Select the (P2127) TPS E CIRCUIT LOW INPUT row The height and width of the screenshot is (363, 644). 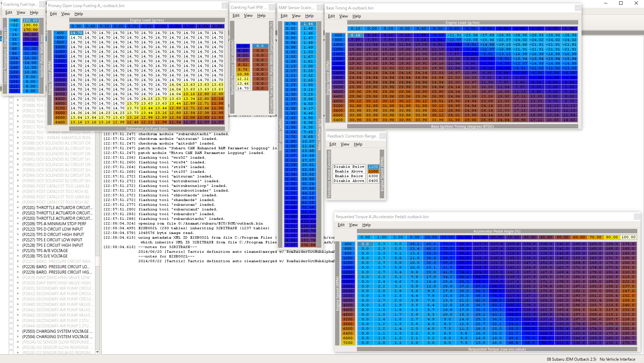click(52, 240)
